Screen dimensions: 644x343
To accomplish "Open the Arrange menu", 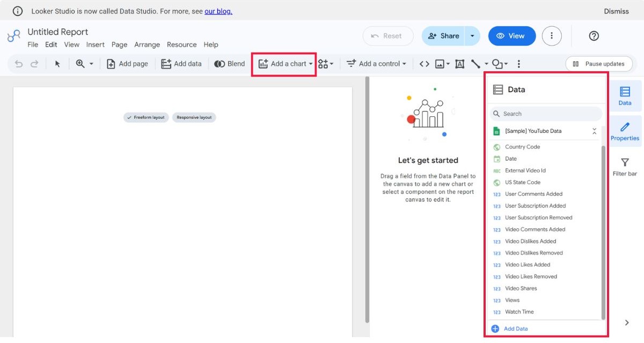I will click(147, 44).
